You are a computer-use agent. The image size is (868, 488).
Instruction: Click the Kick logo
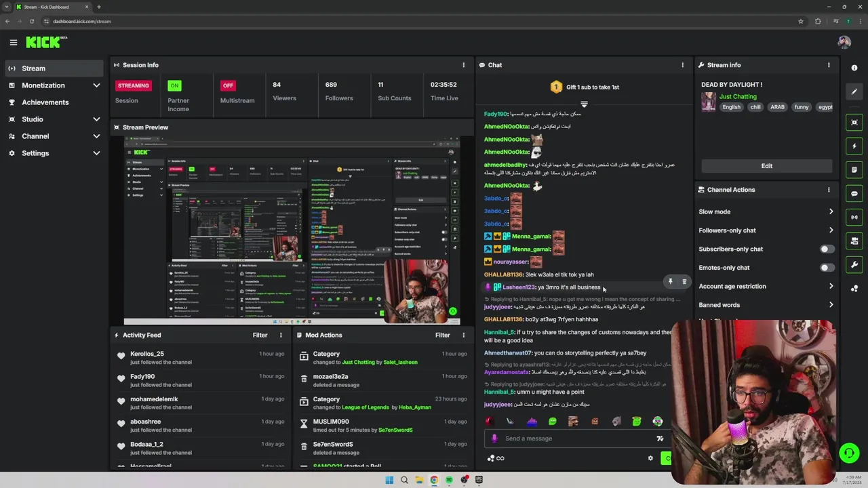pos(46,42)
